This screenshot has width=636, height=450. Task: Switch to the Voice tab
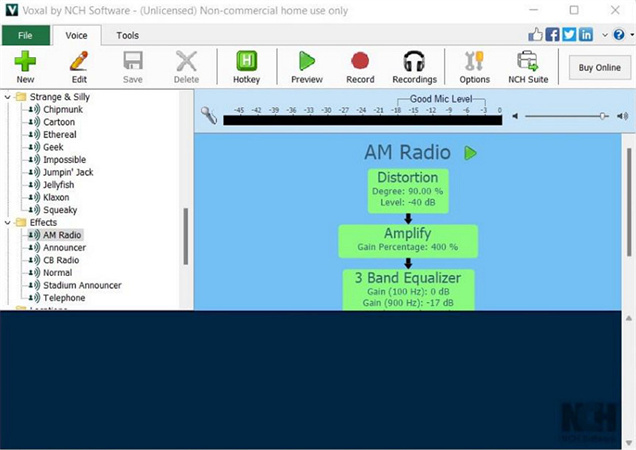76,35
